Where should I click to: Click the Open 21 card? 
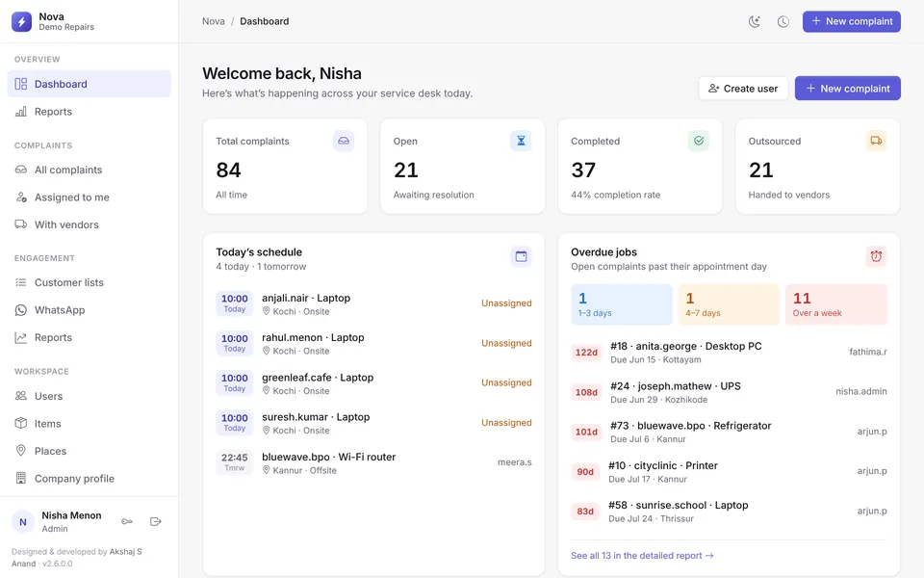click(x=463, y=167)
